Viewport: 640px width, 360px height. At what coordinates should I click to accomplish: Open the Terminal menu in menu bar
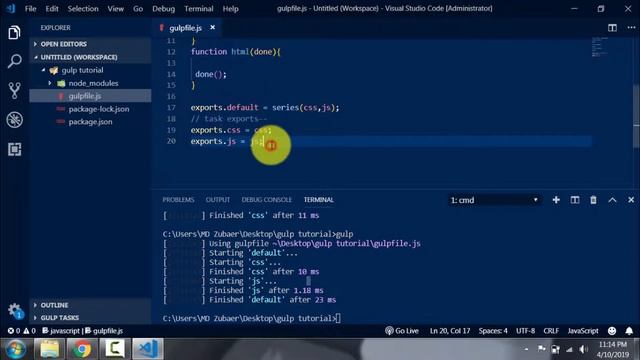click(199, 9)
